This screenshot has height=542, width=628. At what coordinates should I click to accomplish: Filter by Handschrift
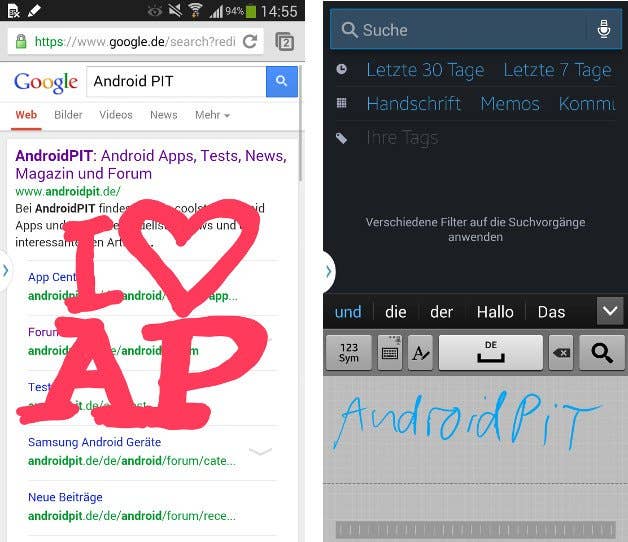(413, 104)
